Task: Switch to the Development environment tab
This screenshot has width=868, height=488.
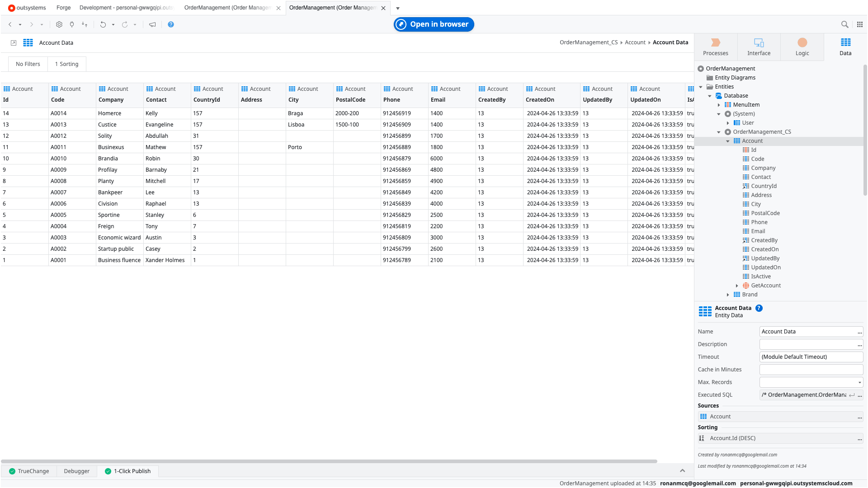Action: [x=126, y=8]
